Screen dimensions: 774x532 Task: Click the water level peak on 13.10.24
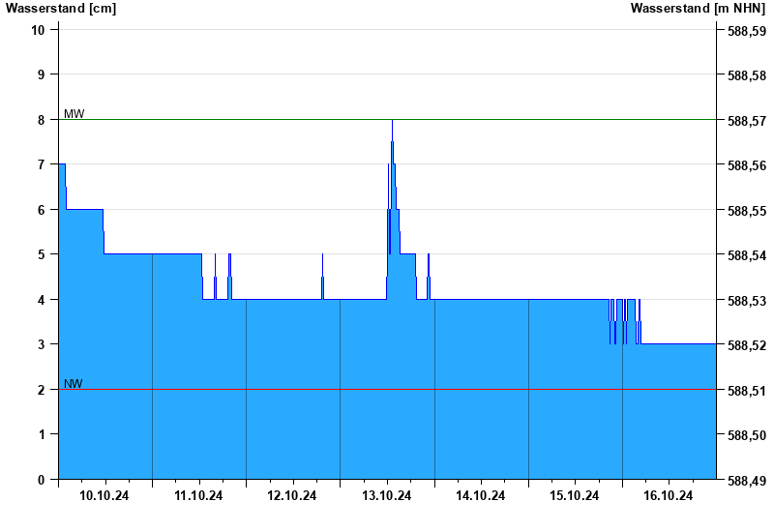coord(392,120)
